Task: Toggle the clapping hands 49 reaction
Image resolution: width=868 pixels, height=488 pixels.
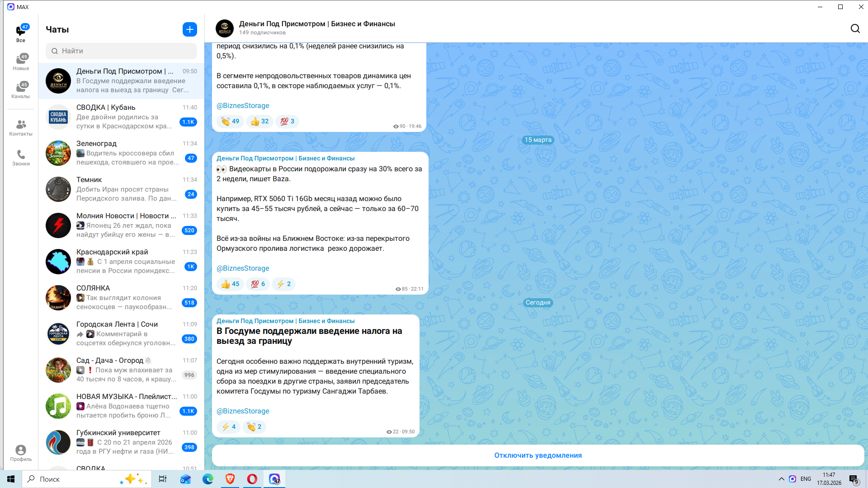Action: pos(230,122)
